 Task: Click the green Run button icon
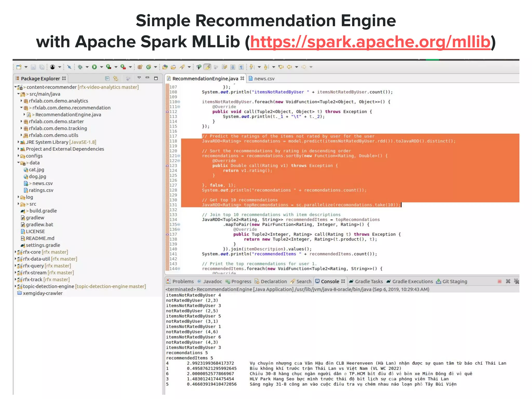pos(94,67)
